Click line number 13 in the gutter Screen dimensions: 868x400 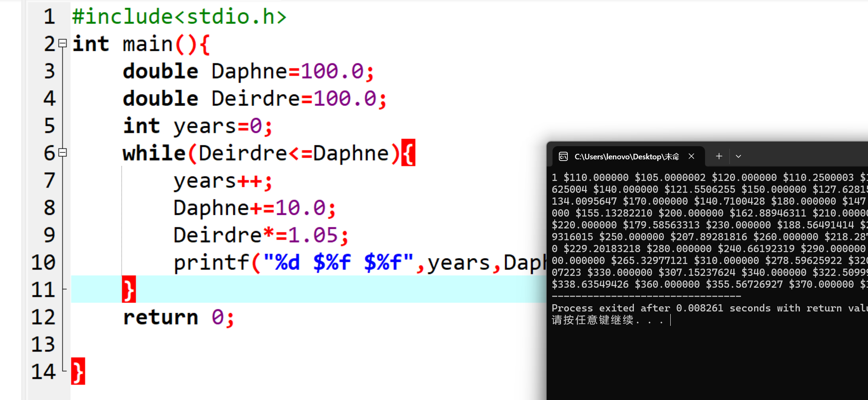pyautogui.click(x=43, y=344)
